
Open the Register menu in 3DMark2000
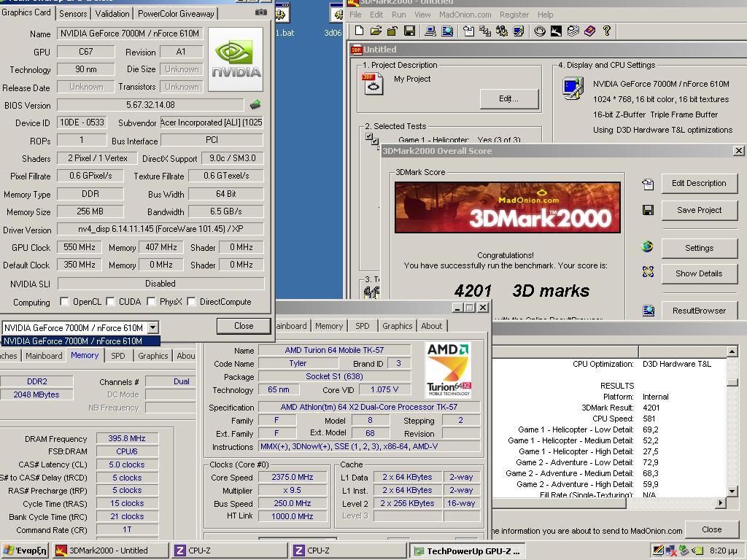514,15
